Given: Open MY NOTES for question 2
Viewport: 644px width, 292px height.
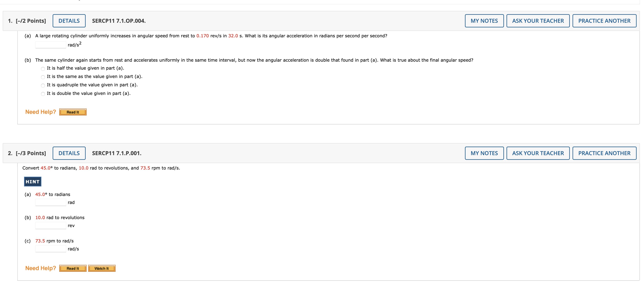Looking at the screenshot, I should pos(484,153).
